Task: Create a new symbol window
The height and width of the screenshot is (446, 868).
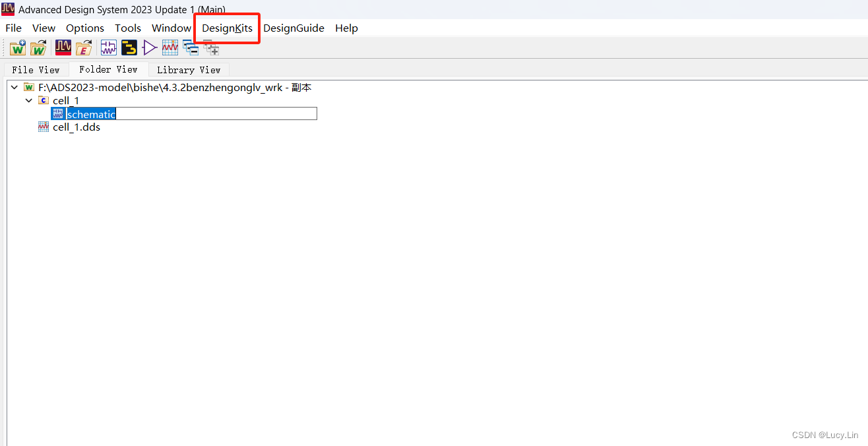Action: click(150, 48)
